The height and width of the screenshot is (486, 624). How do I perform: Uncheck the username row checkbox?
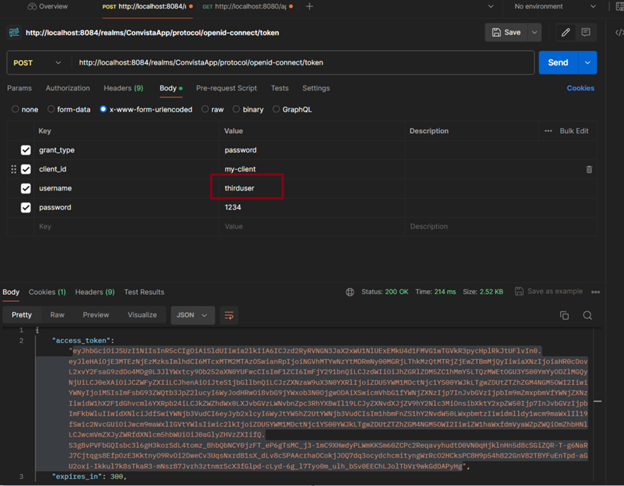point(26,188)
